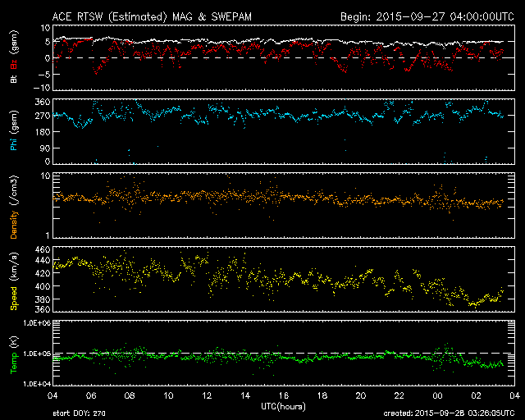The width and height of the screenshot is (525, 420).
Task: Select the 20 hour tick label
Action: click(360, 395)
